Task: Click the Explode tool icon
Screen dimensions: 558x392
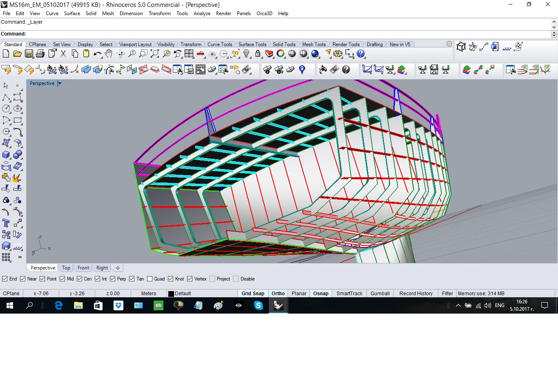Action: [x=17, y=178]
